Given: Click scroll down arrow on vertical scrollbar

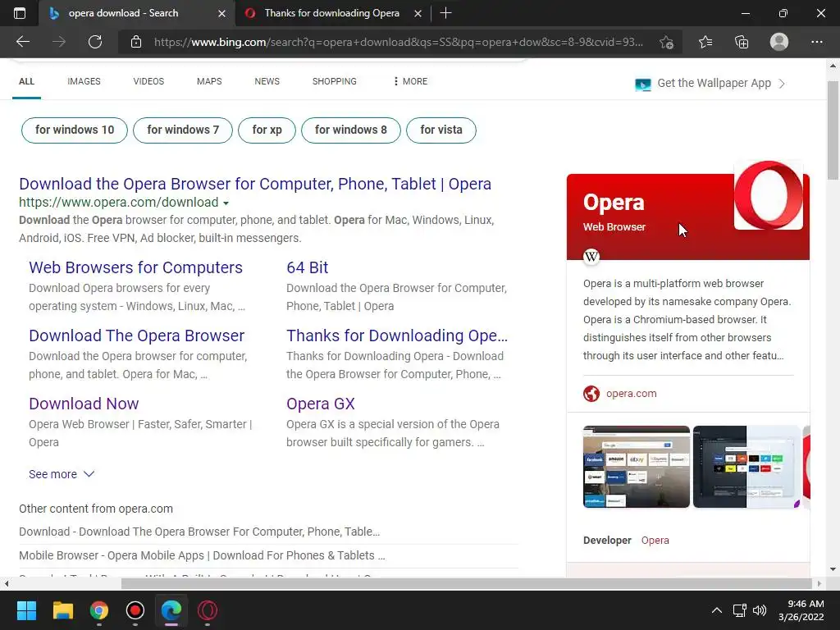Looking at the screenshot, I should pyautogui.click(x=833, y=569).
